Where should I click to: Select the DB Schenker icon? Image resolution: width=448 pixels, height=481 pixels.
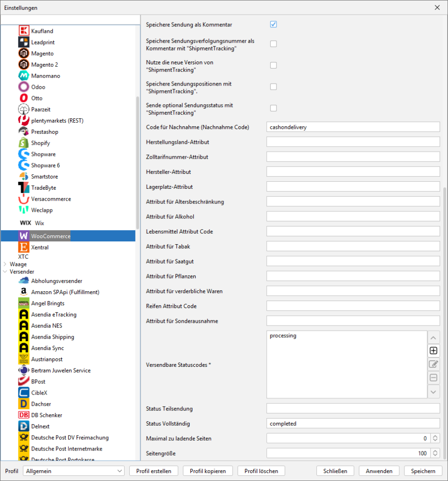click(24, 415)
